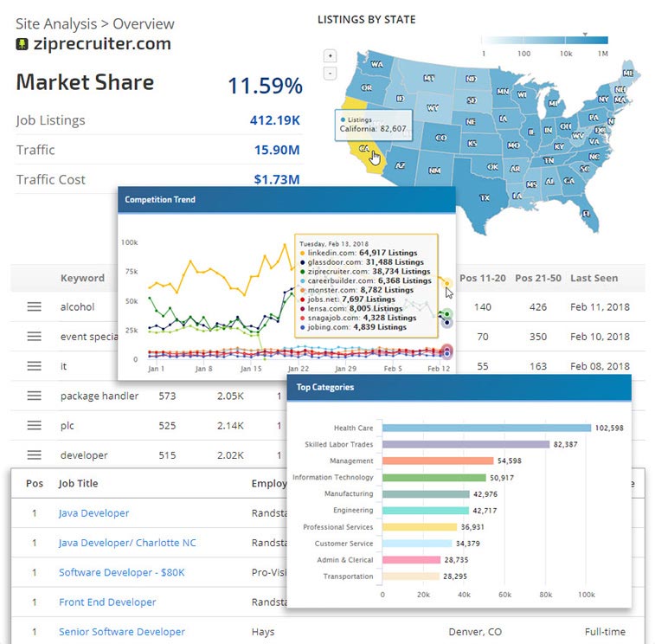This screenshot has height=644, width=655.
Task: Sort by the Last Seen column header
Action: [594, 278]
